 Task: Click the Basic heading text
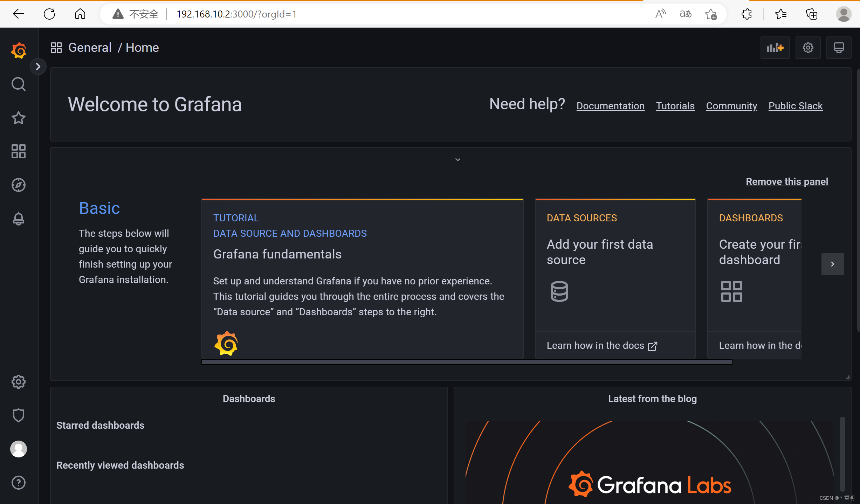click(99, 208)
